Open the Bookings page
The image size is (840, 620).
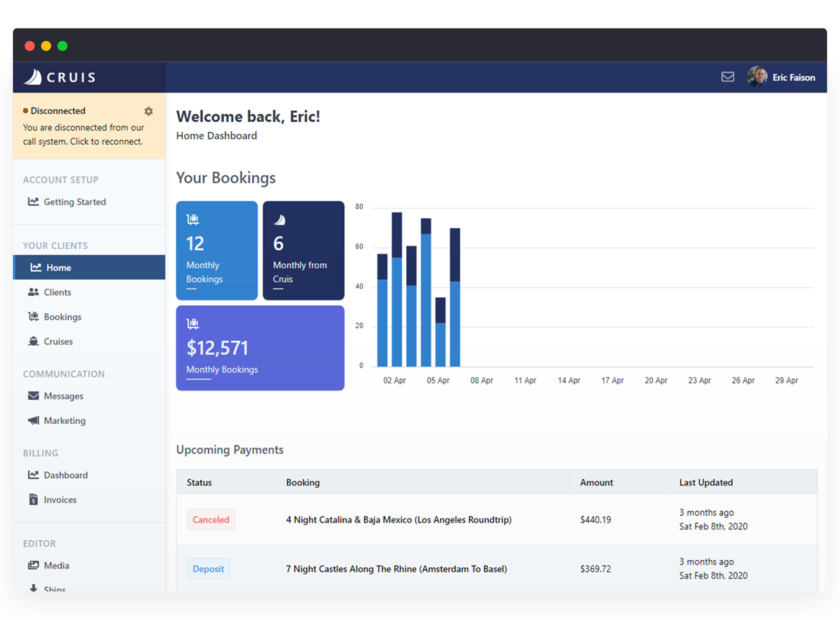[63, 317]
